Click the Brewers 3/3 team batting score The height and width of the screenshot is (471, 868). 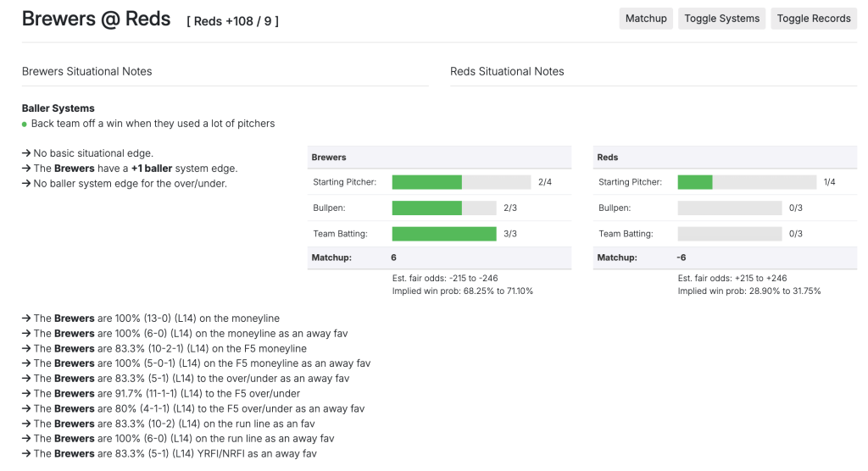point(509,234)
